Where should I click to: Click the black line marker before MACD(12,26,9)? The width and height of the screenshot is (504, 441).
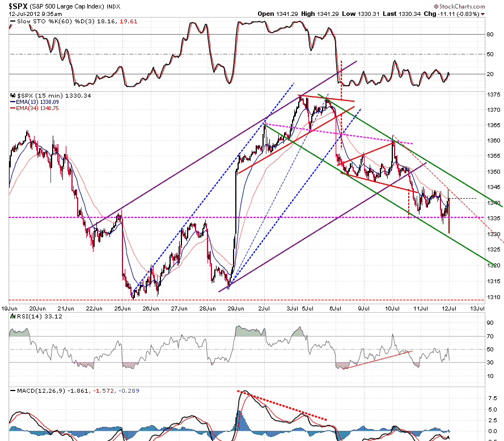pyautogui.click(x=13, y=391)
